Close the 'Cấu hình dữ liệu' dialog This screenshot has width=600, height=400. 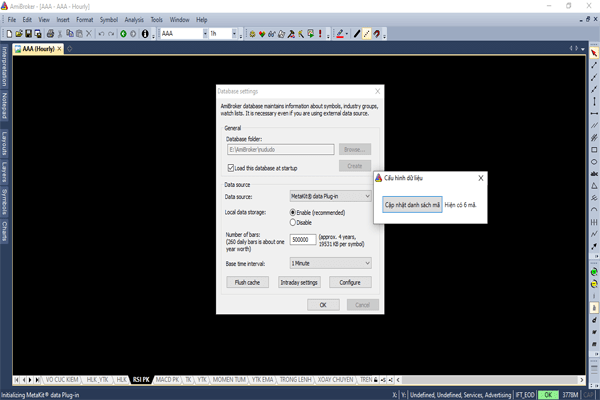point(481,178)
